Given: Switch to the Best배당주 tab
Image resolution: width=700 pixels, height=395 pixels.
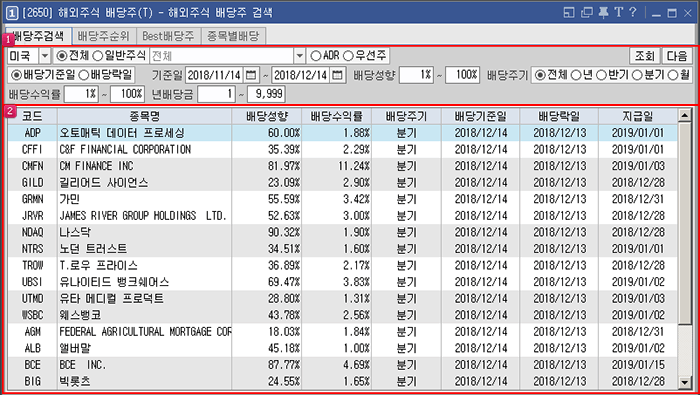Looking at the screenshot, I should [168, 36].
